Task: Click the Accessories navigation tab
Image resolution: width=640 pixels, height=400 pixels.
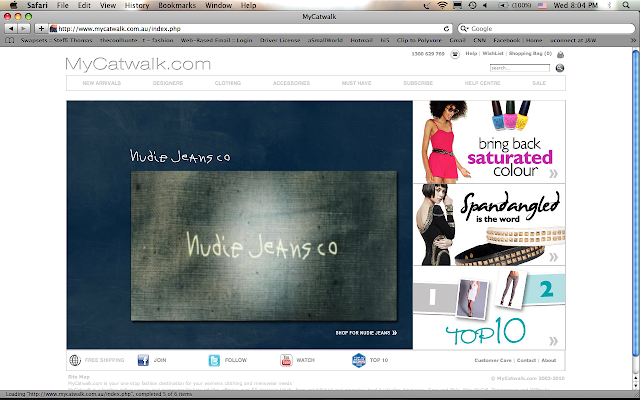Action: pyautogui.click(x=291, y=83)
